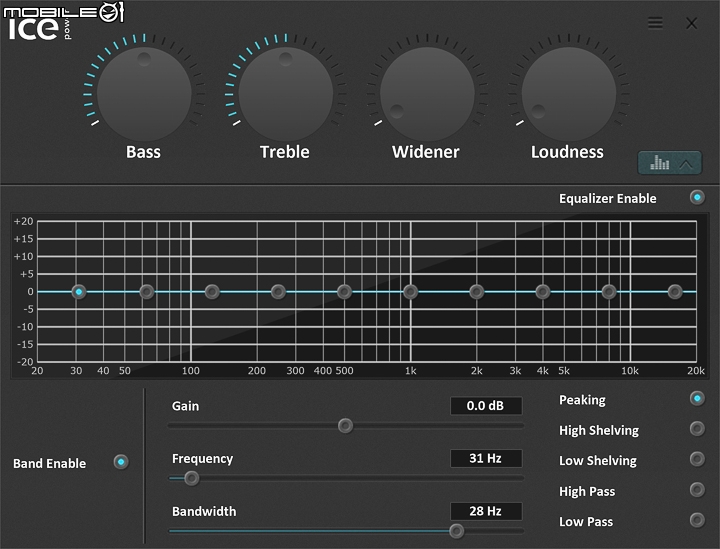Image resolution: width=720 pixels, height=549 pixels.
Task: Click the Loudness label text
Action: coord(568,152)
